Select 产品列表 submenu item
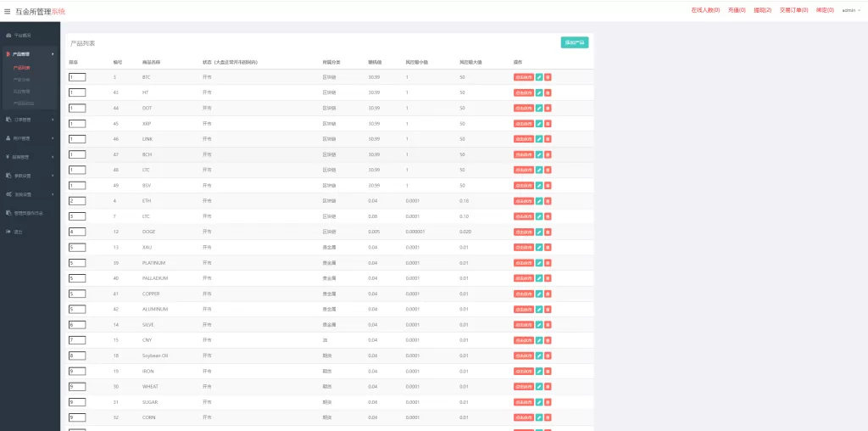This screenshot has height=431, width=868. [x=21, y=68]
